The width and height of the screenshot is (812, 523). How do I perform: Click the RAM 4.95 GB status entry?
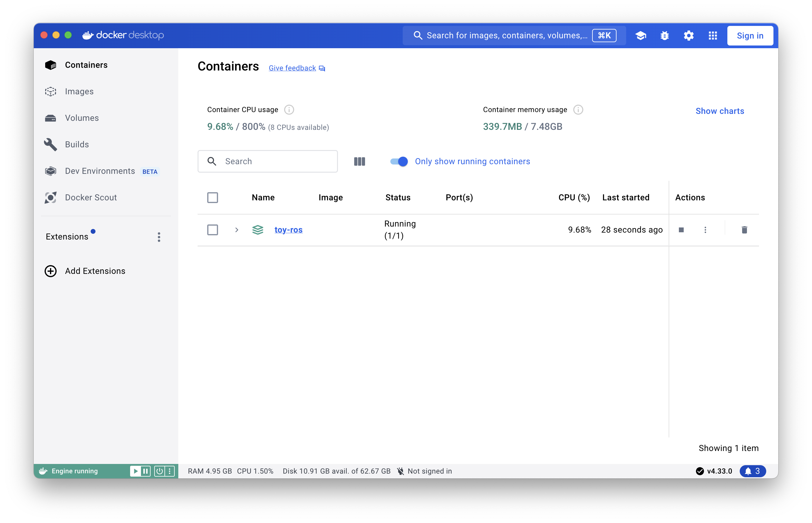tap(210, 471)
